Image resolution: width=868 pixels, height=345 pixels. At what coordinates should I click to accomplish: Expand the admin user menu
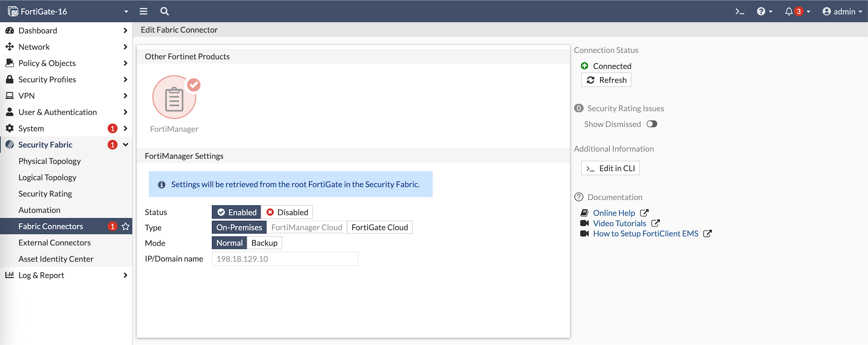click(x=842, y=11)
